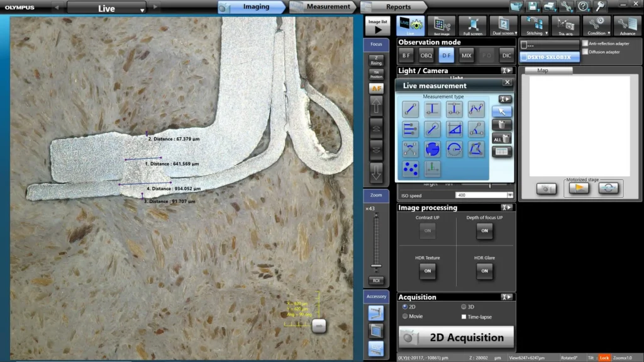Click the save disk icon in title bar
The height and width of the screenshot is (362, 644).
pos(533,6)
